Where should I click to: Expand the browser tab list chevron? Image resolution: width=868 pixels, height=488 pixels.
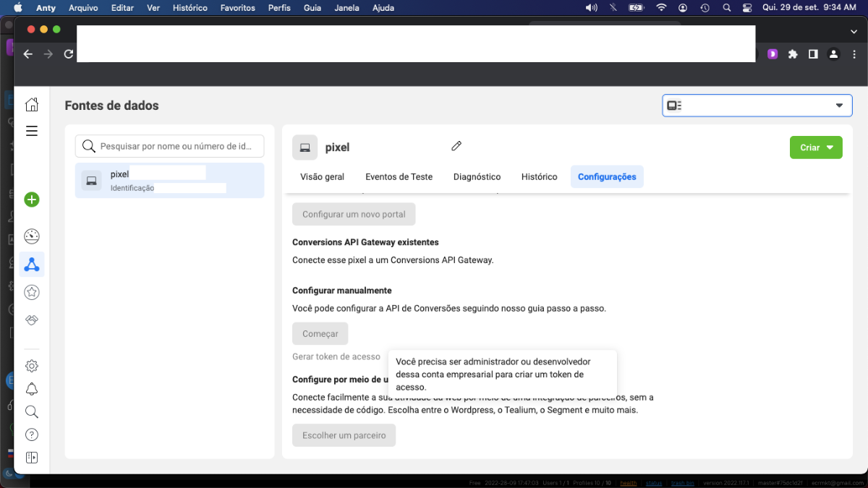tap(854, 31)
